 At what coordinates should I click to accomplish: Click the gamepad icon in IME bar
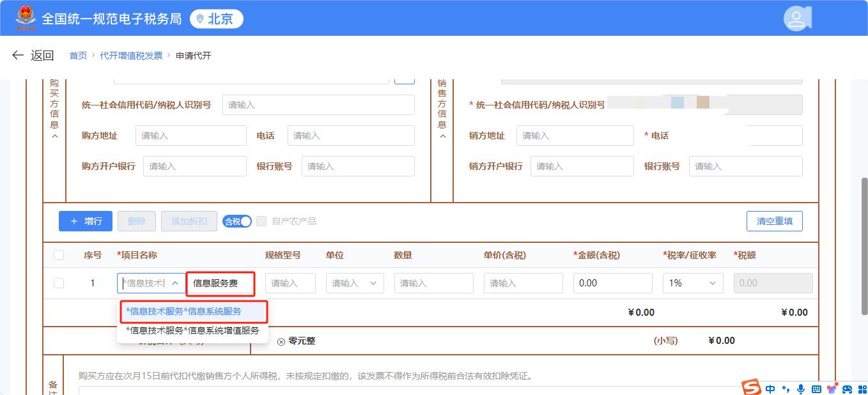(x=847, y=389)
